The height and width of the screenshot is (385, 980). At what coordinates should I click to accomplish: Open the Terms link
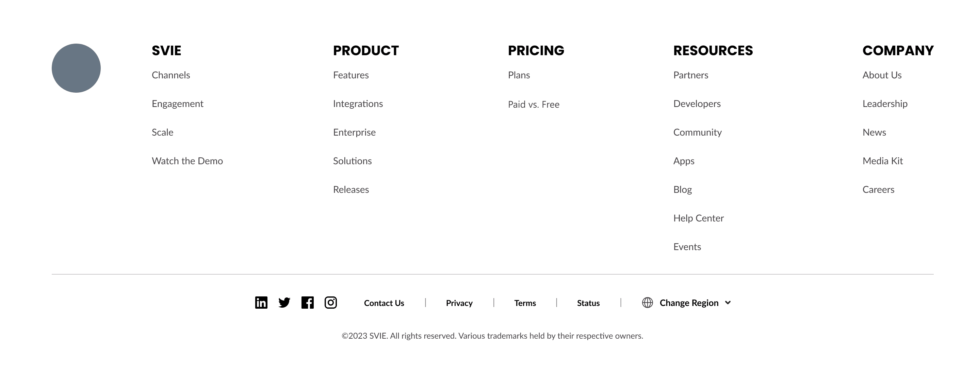tap(525, 303)
